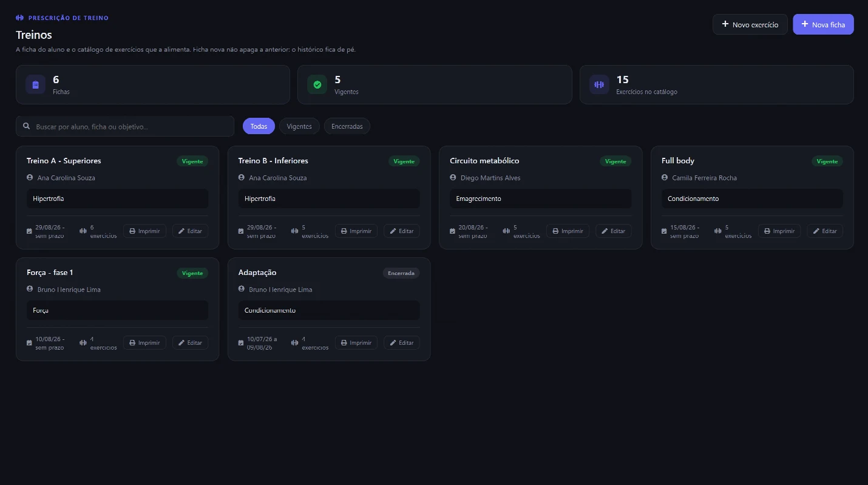The height and width of the screenshot is (485, 868).
Task: Click calendar icon on Full body card
Action: coord(664,231)
